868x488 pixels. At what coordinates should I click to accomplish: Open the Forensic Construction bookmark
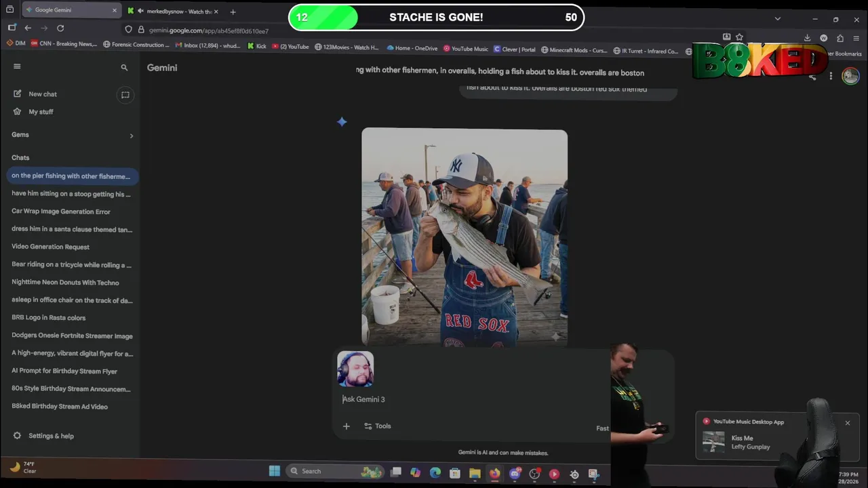tap(136, 45)
